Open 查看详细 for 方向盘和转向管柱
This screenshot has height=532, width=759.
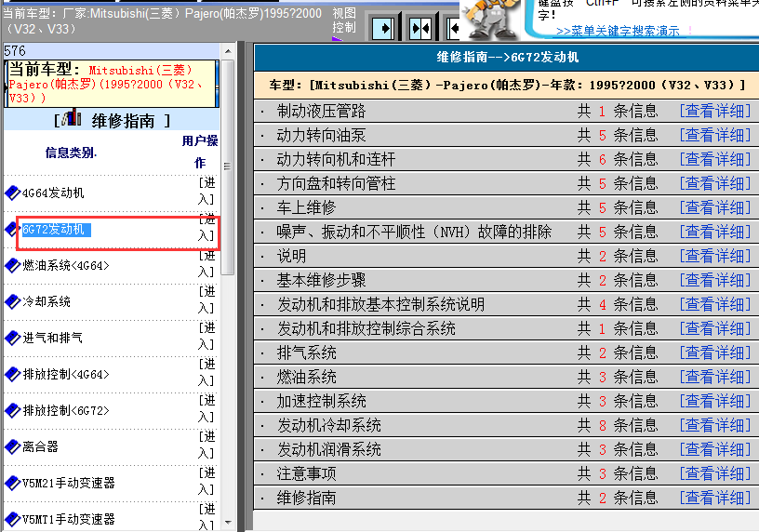click(715, 183)
